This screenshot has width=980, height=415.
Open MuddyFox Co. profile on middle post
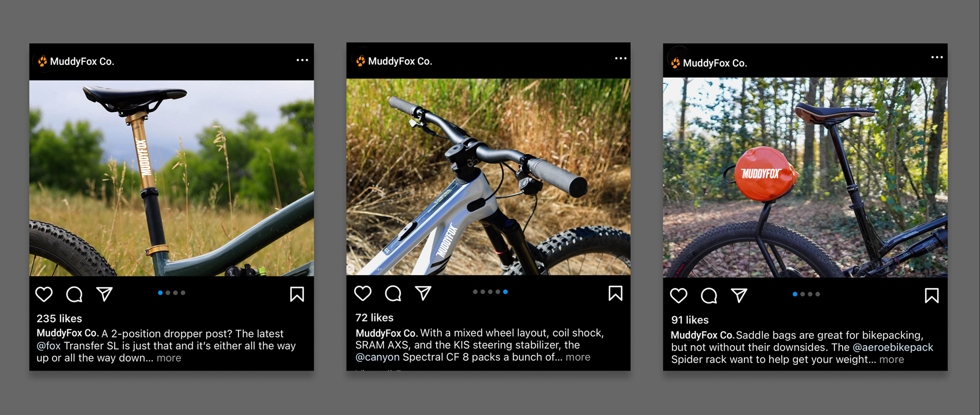coord(400,61)
